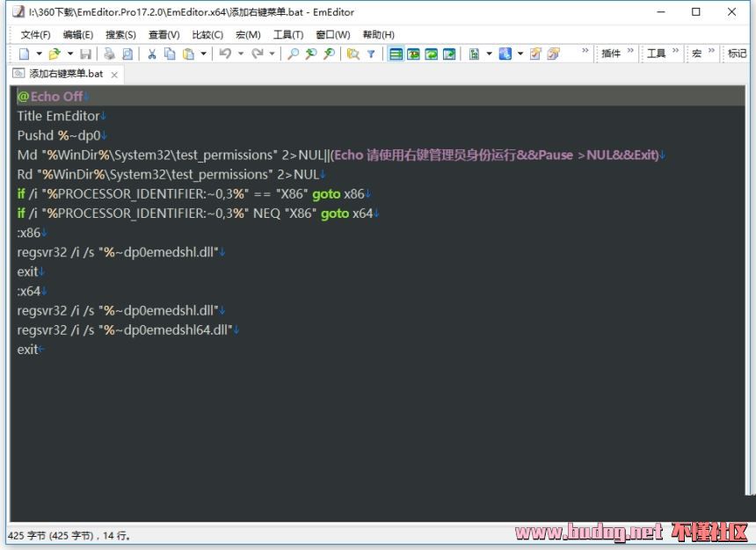Click the blue square toolbar icon
Screen dimensions: 756x550
tap(505, 54)
